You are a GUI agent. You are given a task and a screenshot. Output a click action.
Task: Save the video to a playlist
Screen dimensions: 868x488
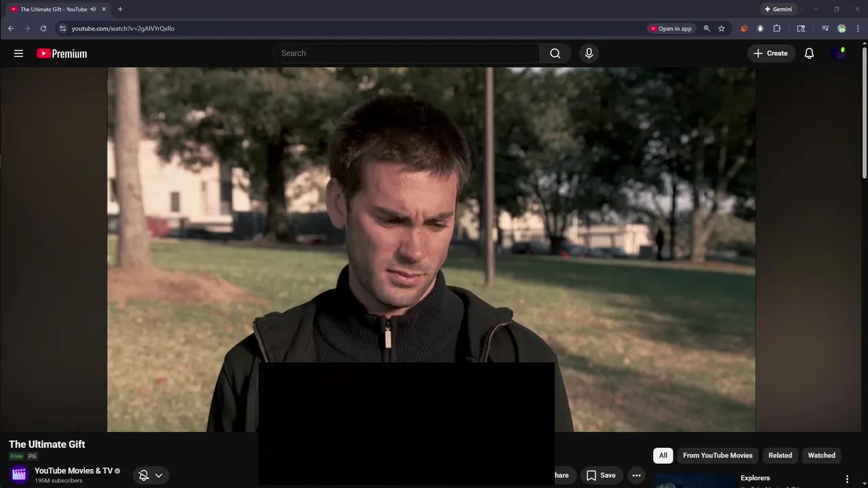click(601, 475)
